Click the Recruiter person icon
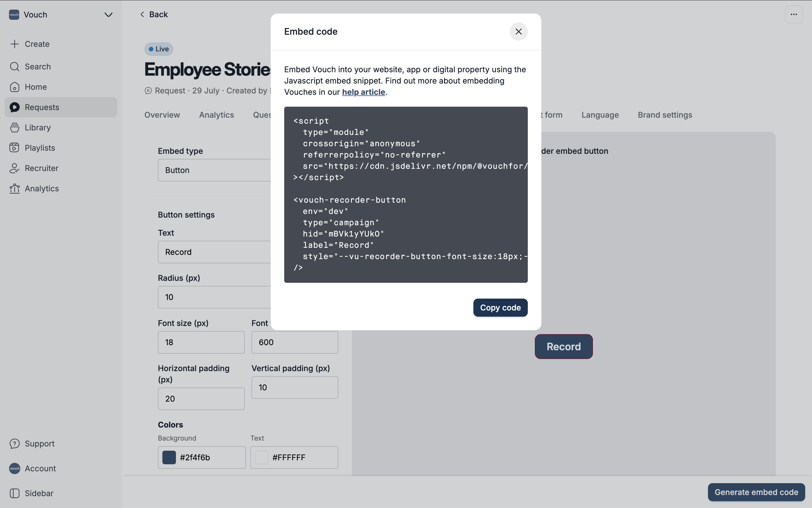The width and height of the screenshot is (812, 508). tap(14, 168)
